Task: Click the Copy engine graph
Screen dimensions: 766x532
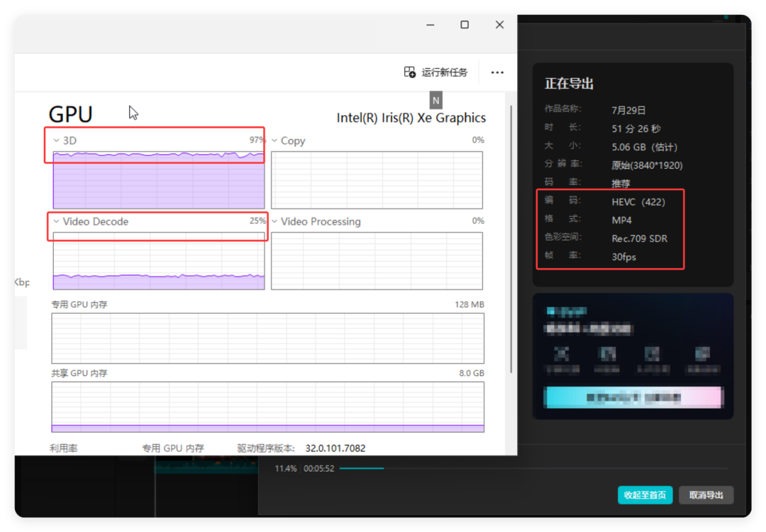Action: 377,179
